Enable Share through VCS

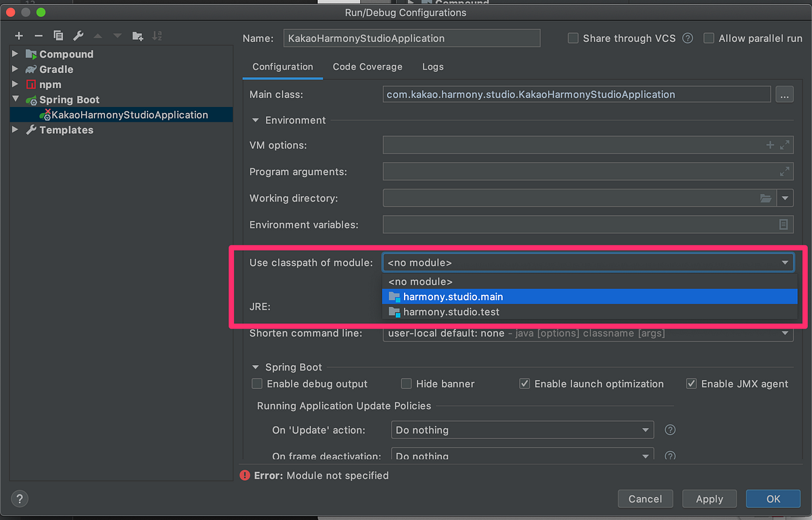coord(572,39)
